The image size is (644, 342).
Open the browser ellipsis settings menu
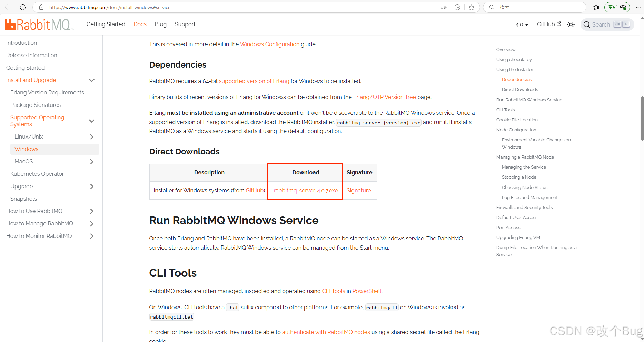pos(639,7)
